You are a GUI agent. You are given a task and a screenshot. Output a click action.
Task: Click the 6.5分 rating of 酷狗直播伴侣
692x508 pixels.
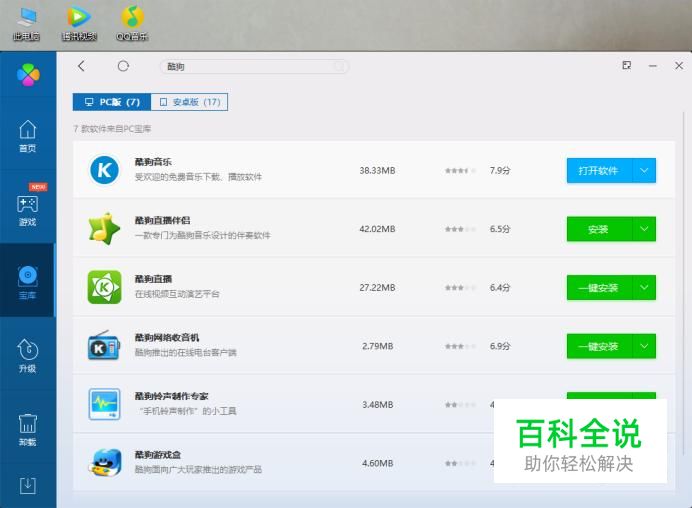(x=500, y=229)
